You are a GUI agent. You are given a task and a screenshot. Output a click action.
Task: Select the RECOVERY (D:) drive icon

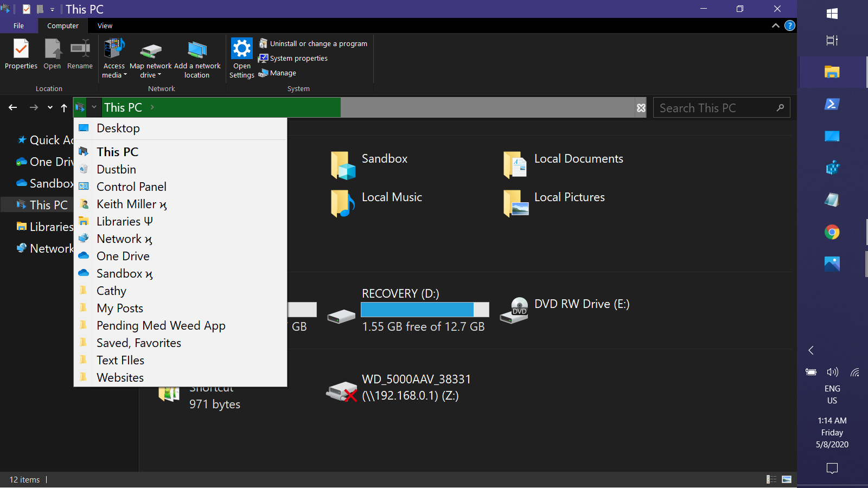[x=341, y=316]
